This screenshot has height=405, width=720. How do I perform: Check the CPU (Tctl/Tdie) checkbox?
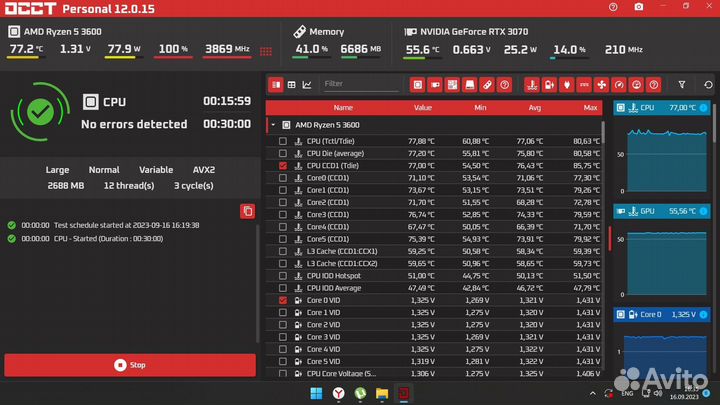283,141
